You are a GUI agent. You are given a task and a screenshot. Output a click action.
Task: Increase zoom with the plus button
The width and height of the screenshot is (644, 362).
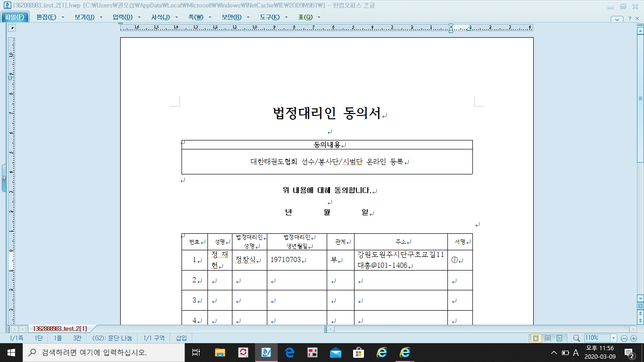pyautogui.click(x=633, y=338)
